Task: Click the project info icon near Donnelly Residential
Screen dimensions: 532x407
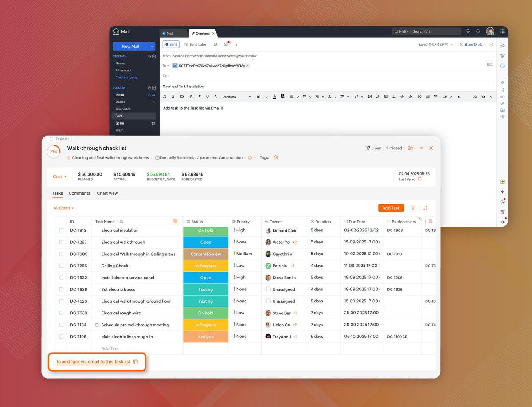Action: pos(250,157)
